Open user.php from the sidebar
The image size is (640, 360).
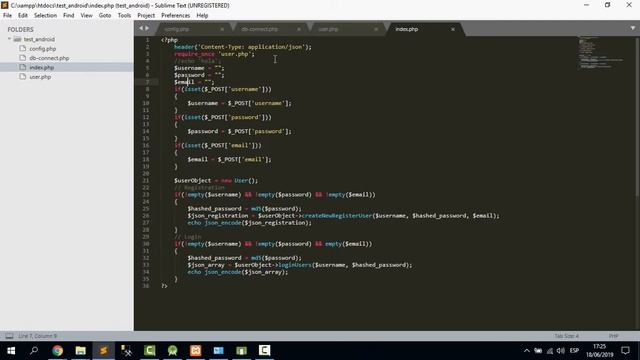point(40,77)
